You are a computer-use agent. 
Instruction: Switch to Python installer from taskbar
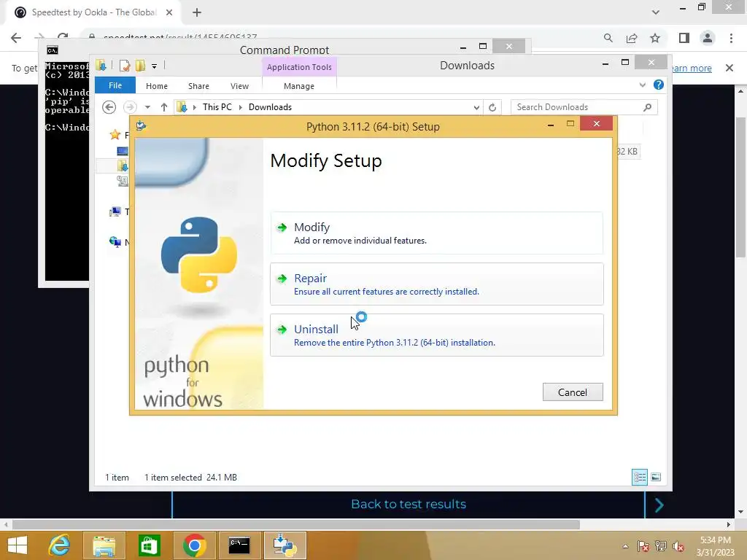point(285,545)
